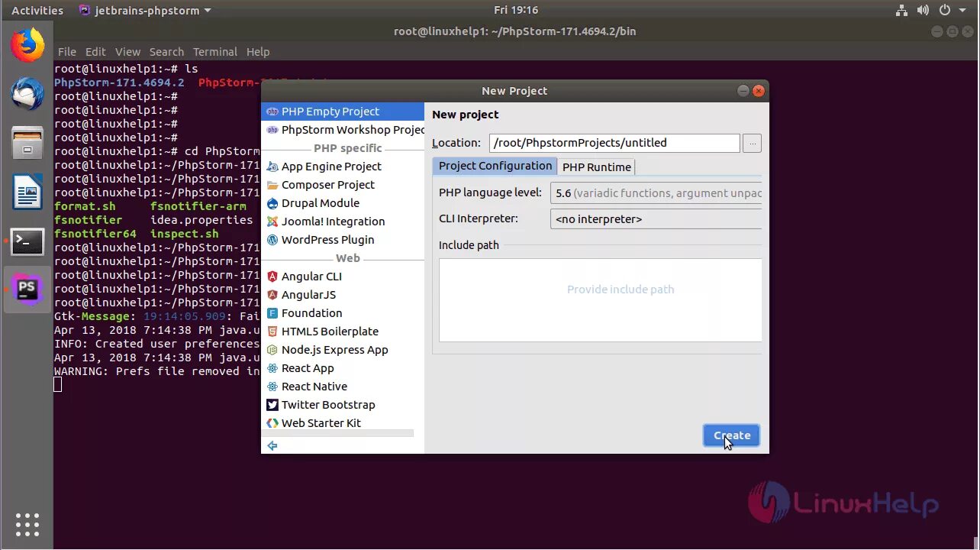This screenshot has height=550, width=980.
Task: Click the project list horizontal scrollbar
Action: 339,433
